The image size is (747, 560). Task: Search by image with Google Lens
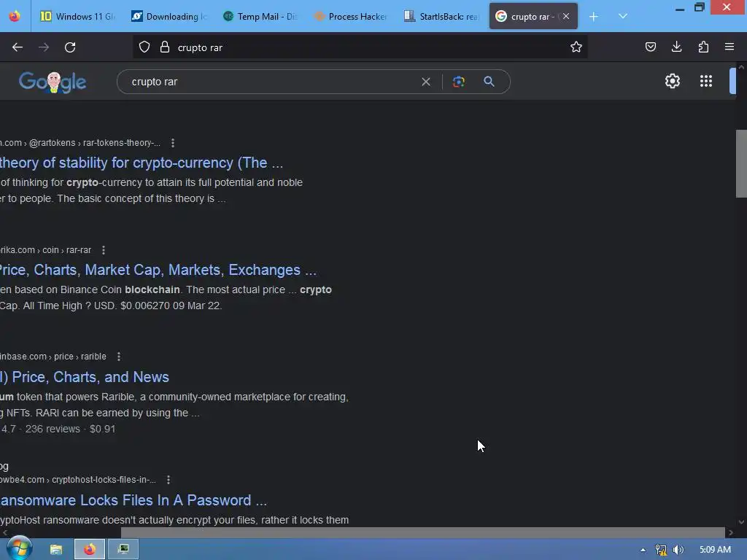[459, 82]
